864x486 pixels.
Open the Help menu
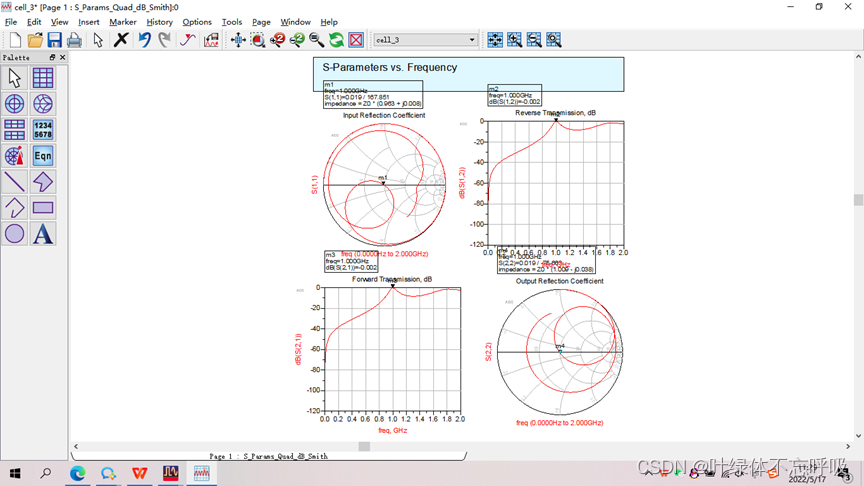tap(329, 22)
